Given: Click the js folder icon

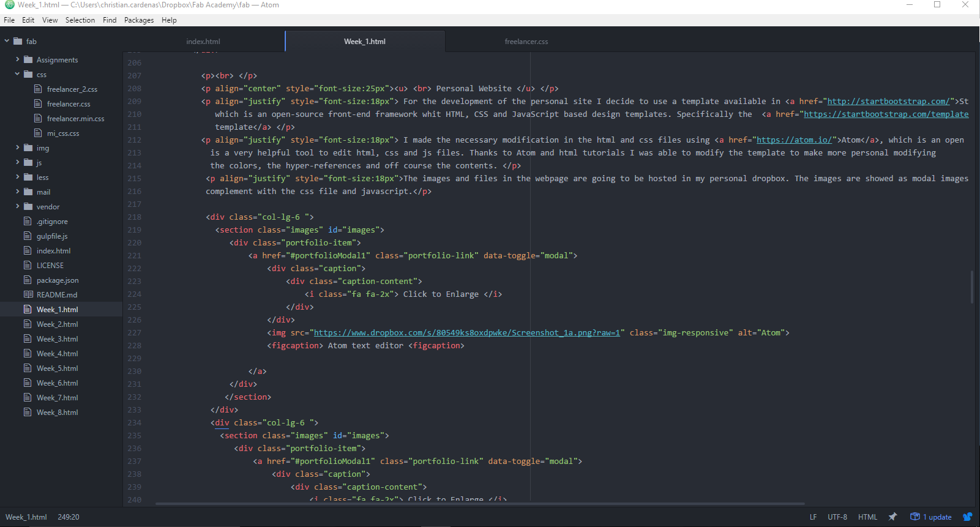Looking at the screenshot, I should (x=28, y=163).
